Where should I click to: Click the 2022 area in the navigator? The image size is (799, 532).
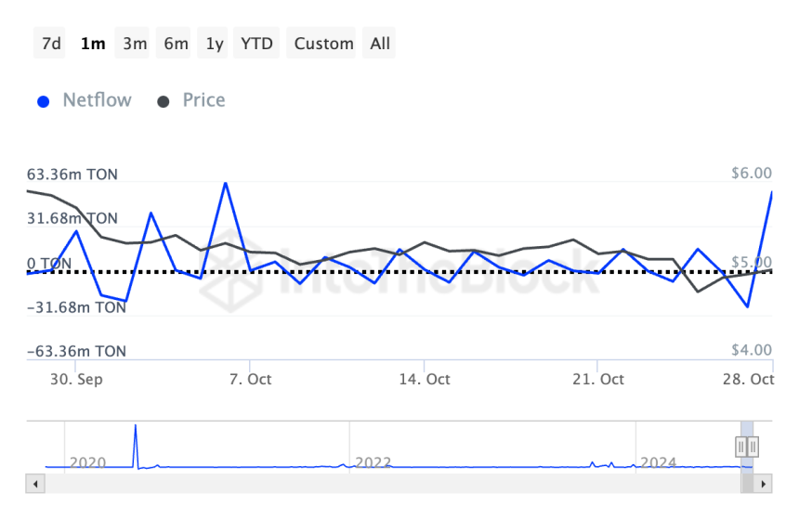373,461
